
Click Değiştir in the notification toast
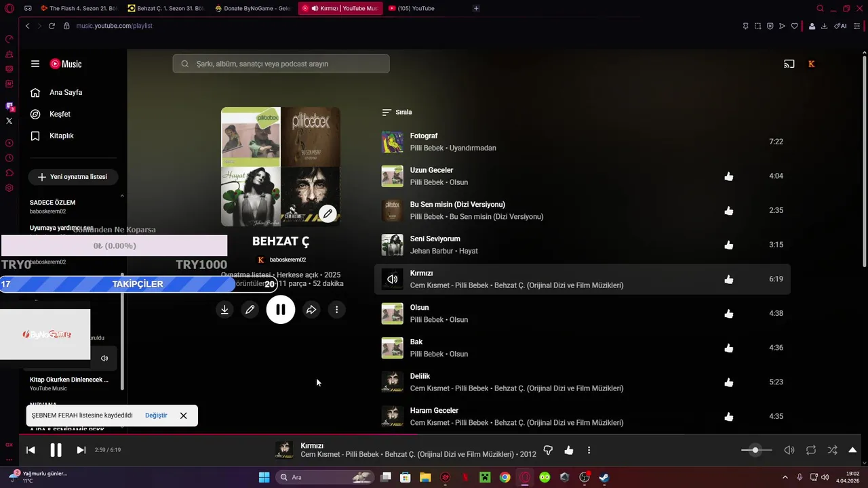[x=156, y=415]
